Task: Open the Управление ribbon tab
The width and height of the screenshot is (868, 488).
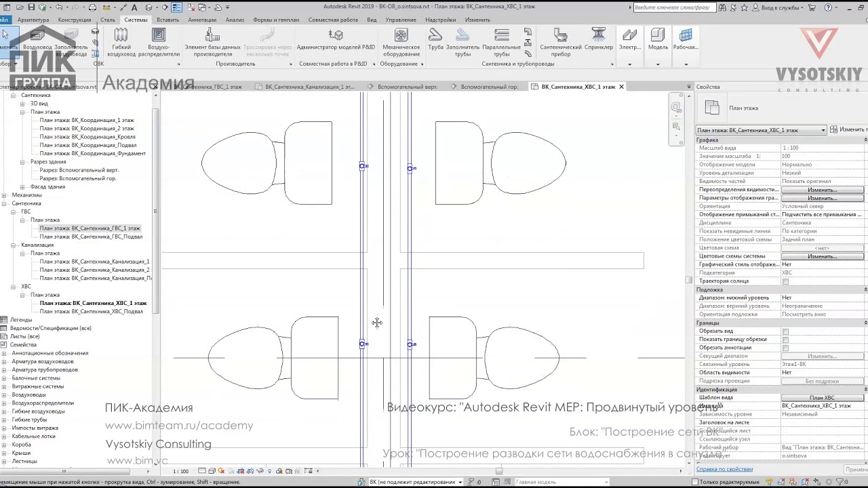Action: [x=401, y=20]
